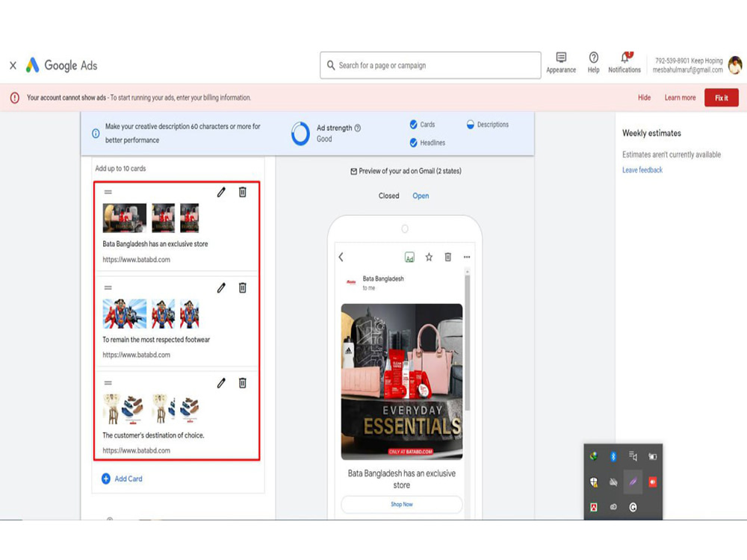This screenshot has width=747, height=560.
Task: Open the Help menu
Action: pyautogui.click(x=593, y=63)
